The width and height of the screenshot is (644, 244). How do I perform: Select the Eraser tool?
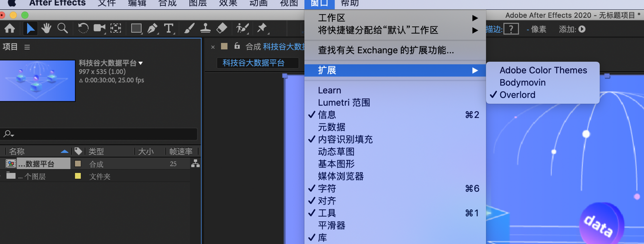[x=221, y=28]
